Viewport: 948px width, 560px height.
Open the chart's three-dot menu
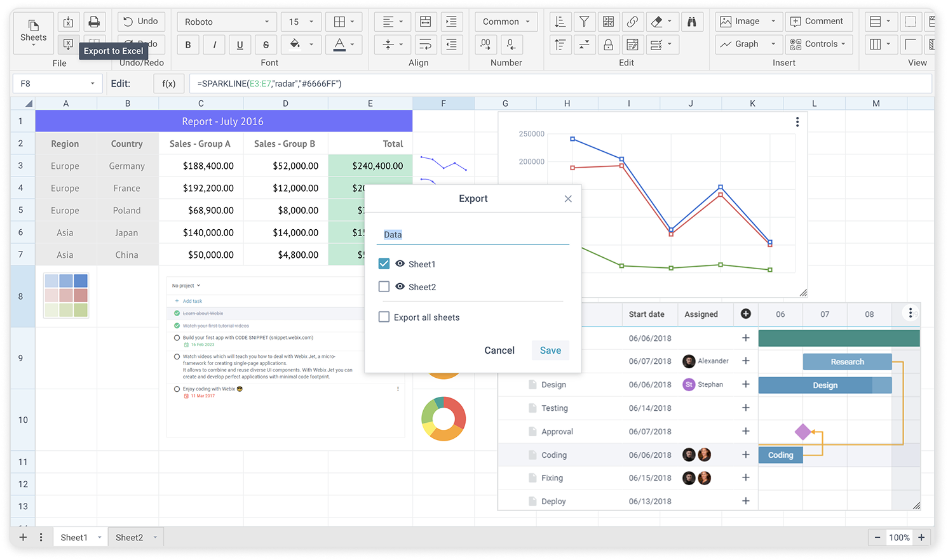pyautogui.click(x=797, y=122)
